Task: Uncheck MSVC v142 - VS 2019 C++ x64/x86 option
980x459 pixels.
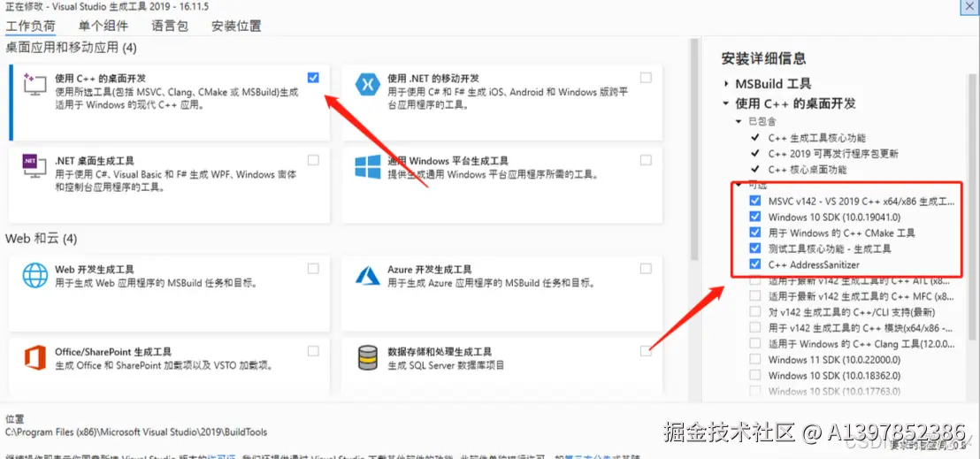Action: (755, 202)
